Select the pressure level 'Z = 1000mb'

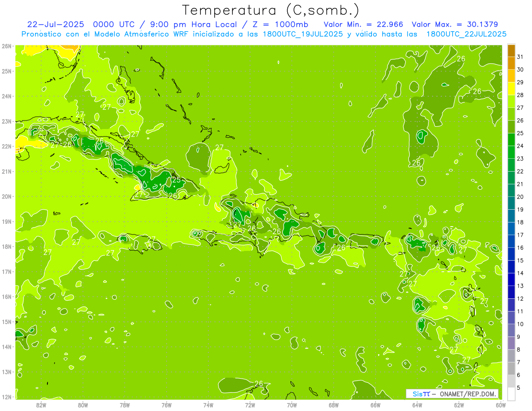pos(280,24)
